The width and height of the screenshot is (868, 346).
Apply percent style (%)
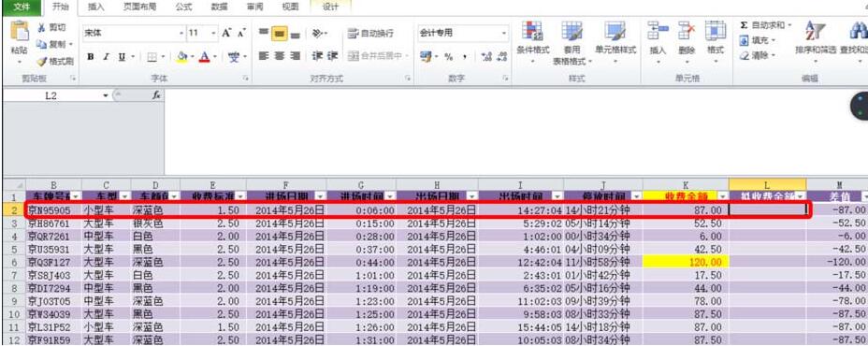[x=448, y=56]
